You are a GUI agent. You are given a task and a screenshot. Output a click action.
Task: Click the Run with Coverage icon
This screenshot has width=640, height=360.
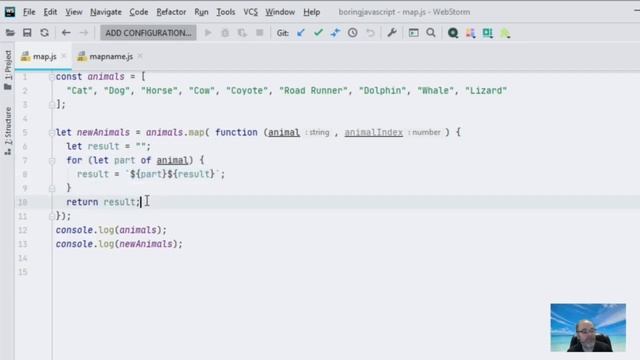tap(242, 33)
